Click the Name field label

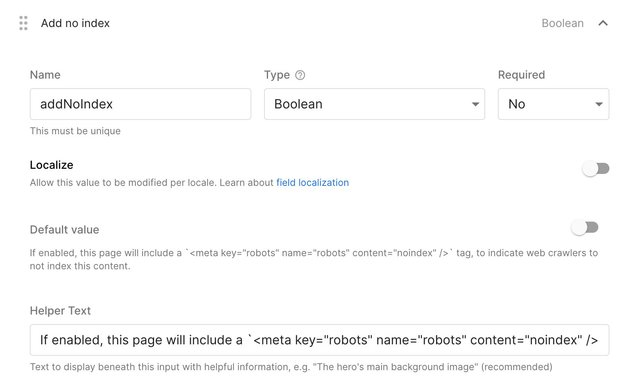point(45,75)
